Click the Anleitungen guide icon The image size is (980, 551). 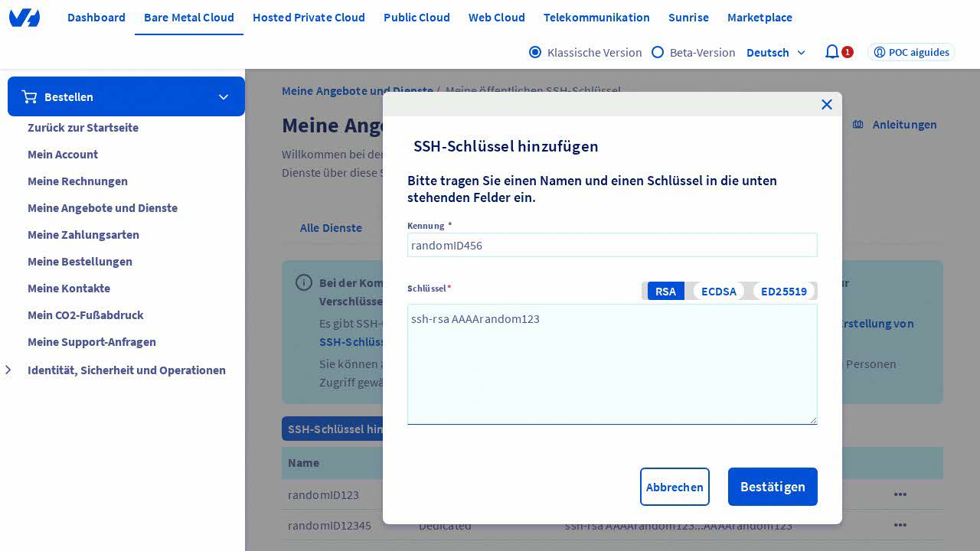(x=858, y=125)
